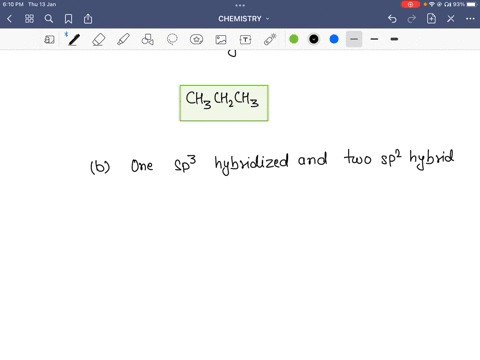Open the CHEMISTRY notebook title dropdown

(244, 19)
